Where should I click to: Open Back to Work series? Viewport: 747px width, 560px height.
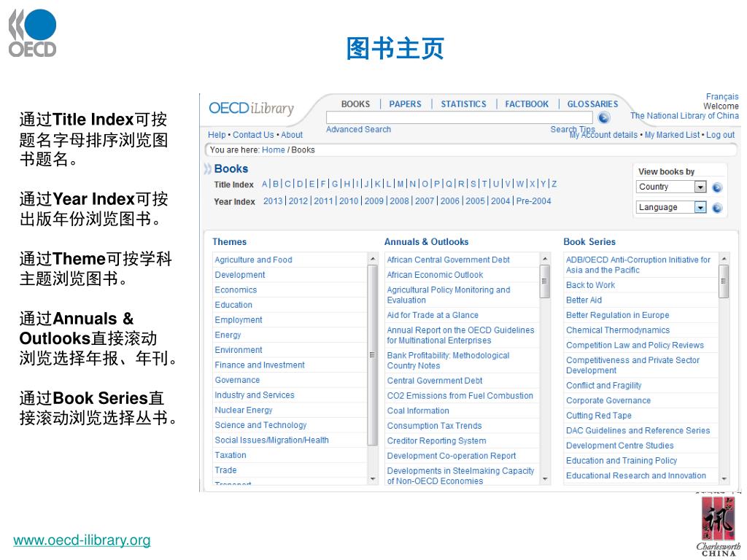click(590, 285)
